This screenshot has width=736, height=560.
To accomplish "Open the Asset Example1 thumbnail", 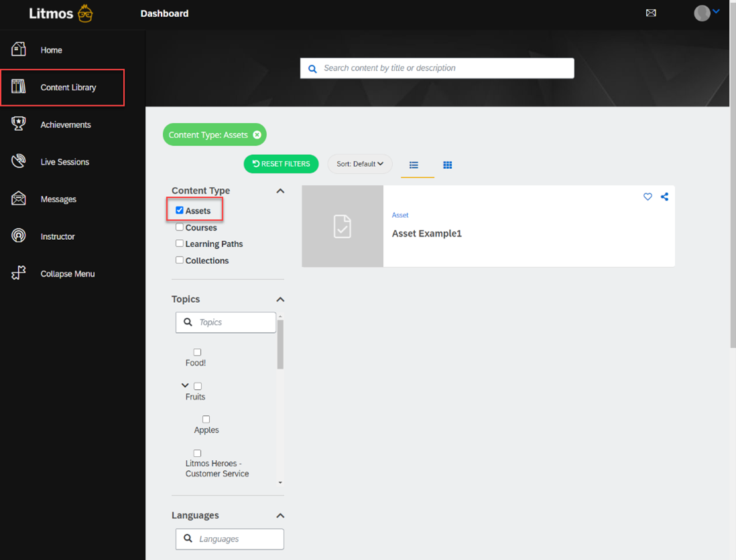I will click(343, 226).
